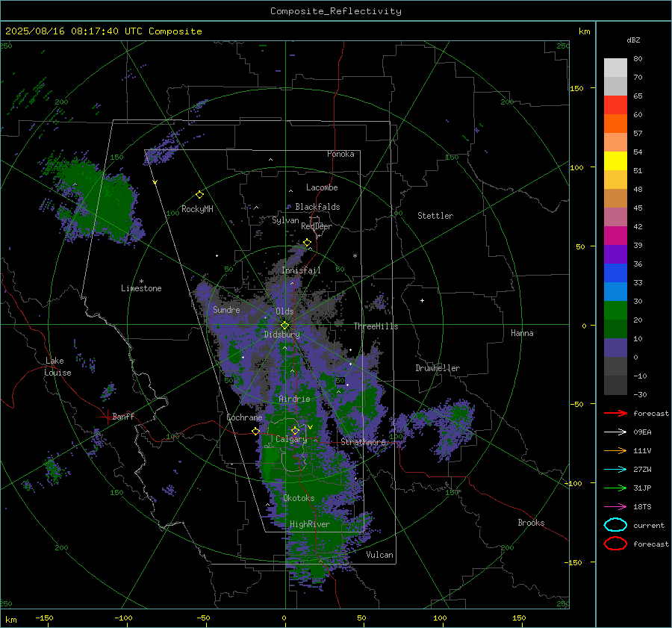This screenshot has height=628, width=672.
Task: Click the white 09EA arrow in legend
Action: coord(615,432)
